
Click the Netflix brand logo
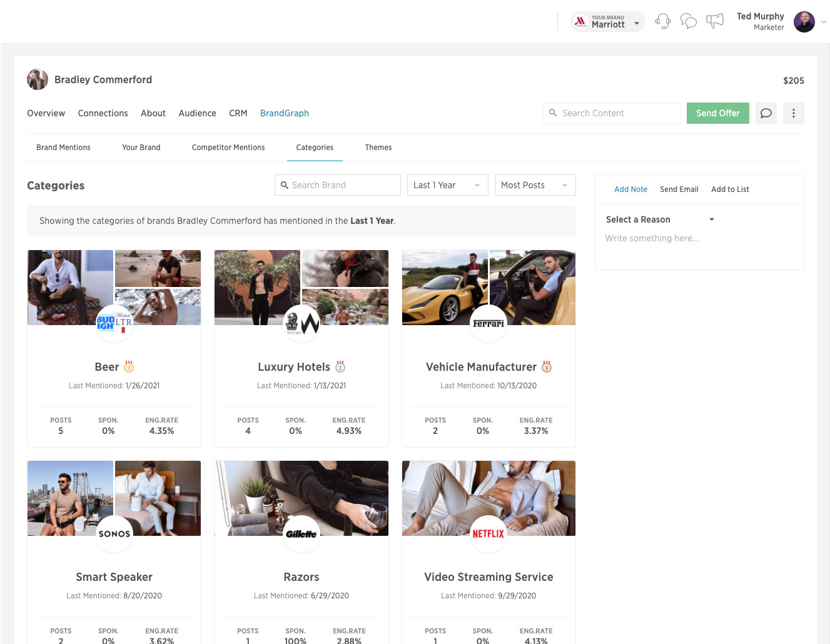coord(488,534)
